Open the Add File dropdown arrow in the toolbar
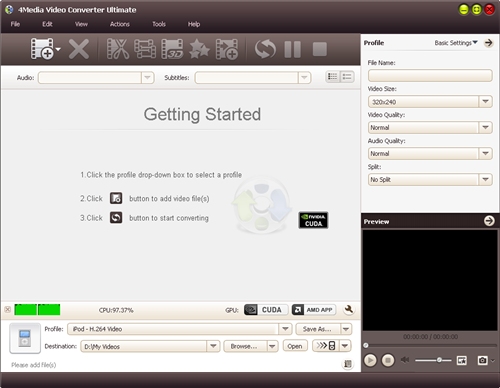Screen dimensions: 500x388 point(58,49)
